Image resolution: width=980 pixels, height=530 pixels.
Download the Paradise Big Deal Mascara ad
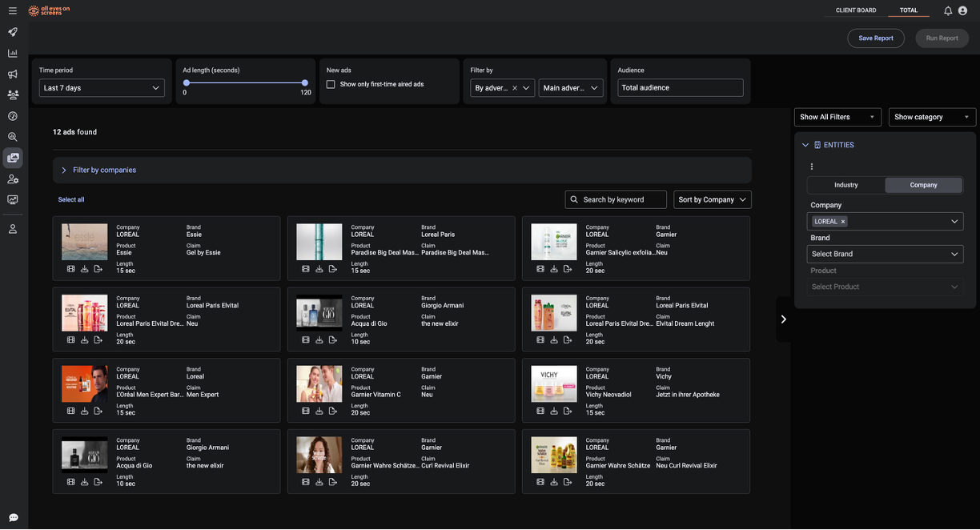tap(319, 269)
